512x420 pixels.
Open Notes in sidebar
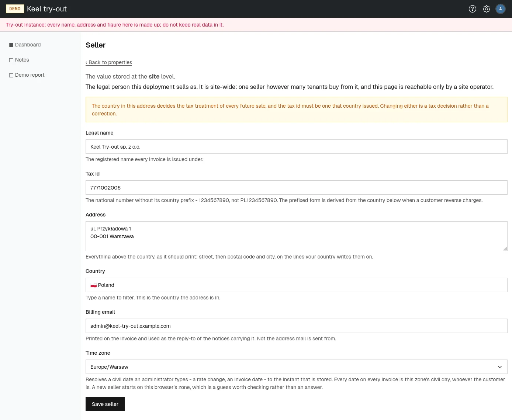tap(22, 60)
